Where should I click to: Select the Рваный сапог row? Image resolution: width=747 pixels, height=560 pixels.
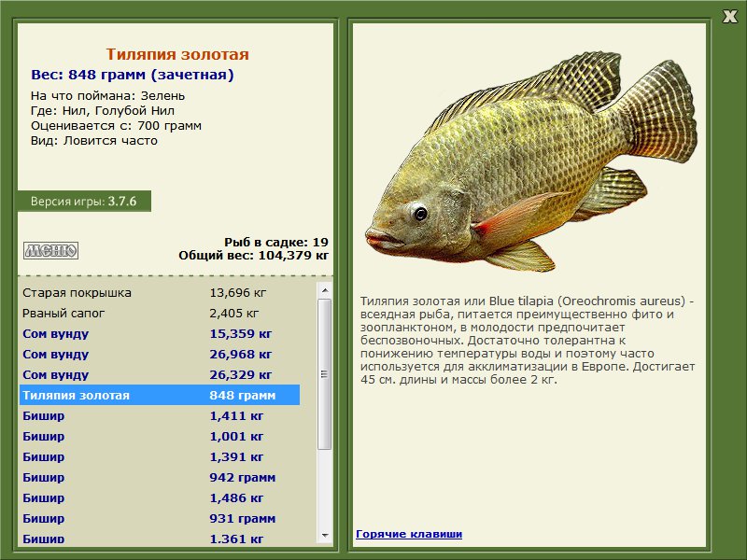160,314
